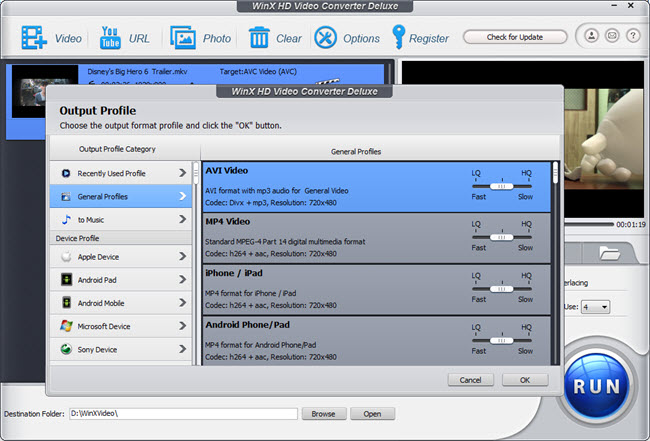
Task: Click the URL toolbar label
Action: pyautogui.click(x=139, y=39)
